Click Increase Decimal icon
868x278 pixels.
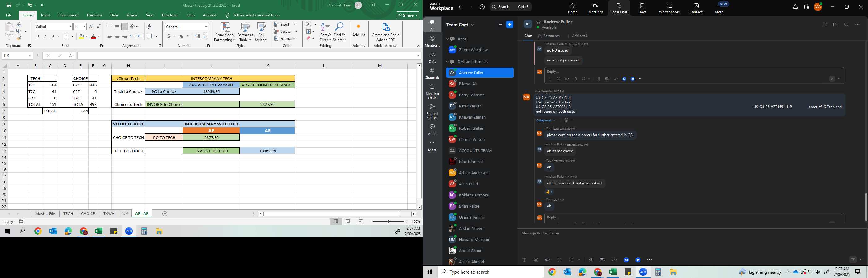(197, 36)
